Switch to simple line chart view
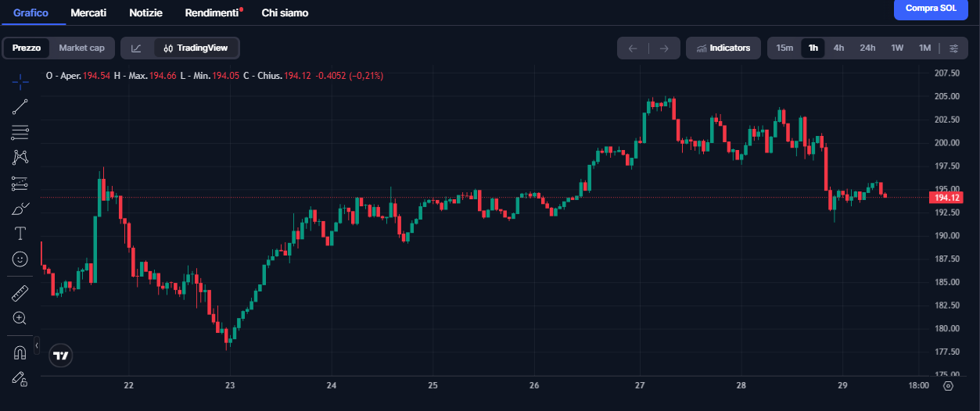Viewport: 980px width, 411px height. point(136,48)
